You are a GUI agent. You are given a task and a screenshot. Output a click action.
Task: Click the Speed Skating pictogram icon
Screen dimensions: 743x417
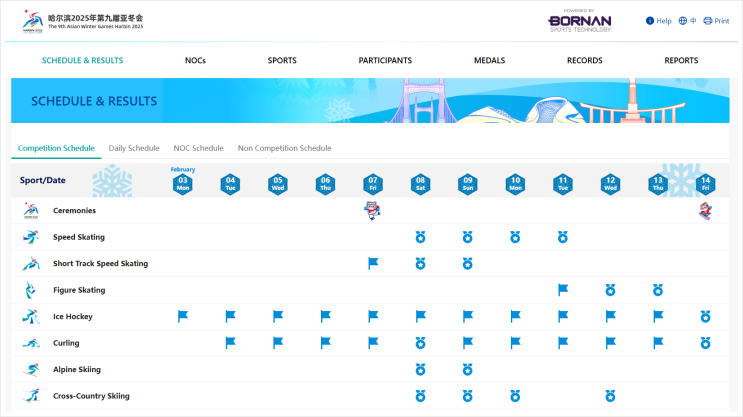(31, 237)
